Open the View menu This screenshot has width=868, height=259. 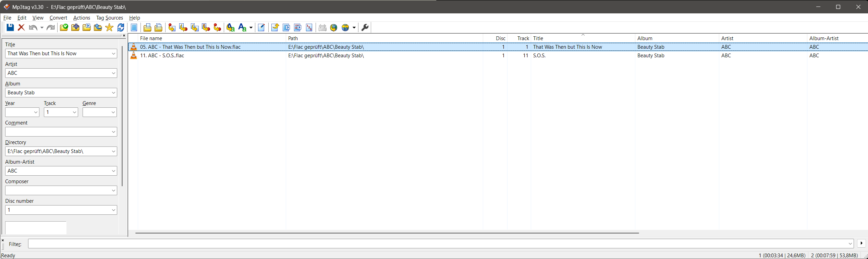tap(38, 18)
